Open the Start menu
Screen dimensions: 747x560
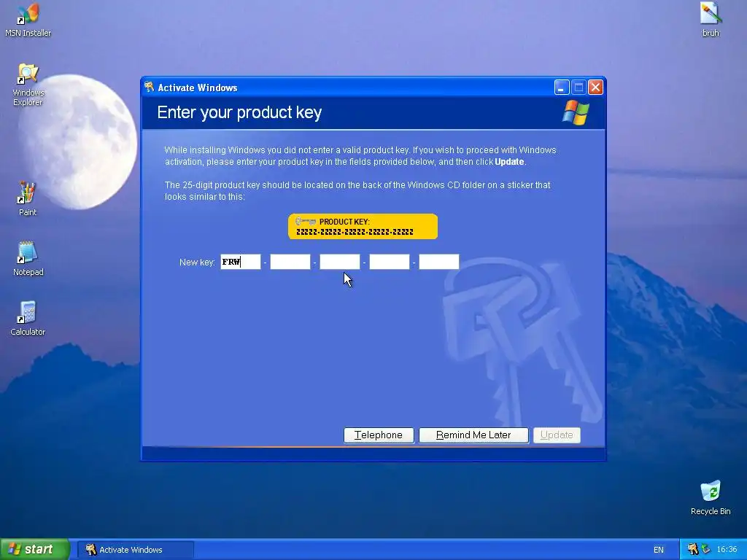point(34,549)
